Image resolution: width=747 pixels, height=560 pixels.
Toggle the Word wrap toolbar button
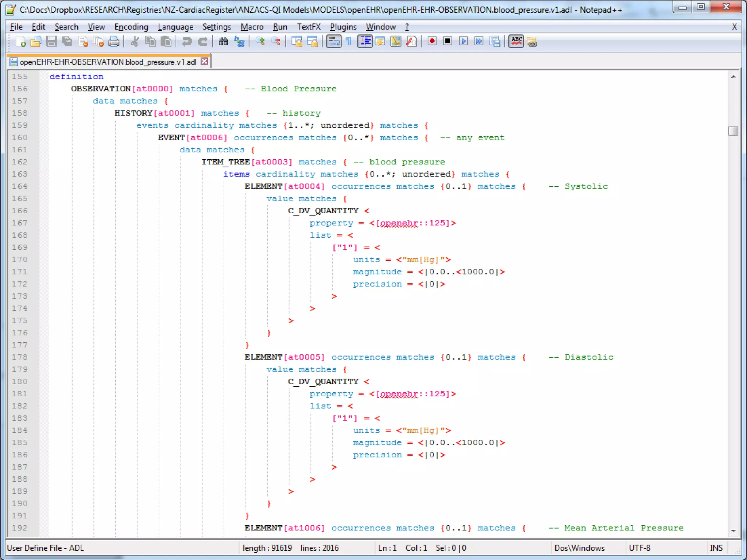[x=333, y=42]
